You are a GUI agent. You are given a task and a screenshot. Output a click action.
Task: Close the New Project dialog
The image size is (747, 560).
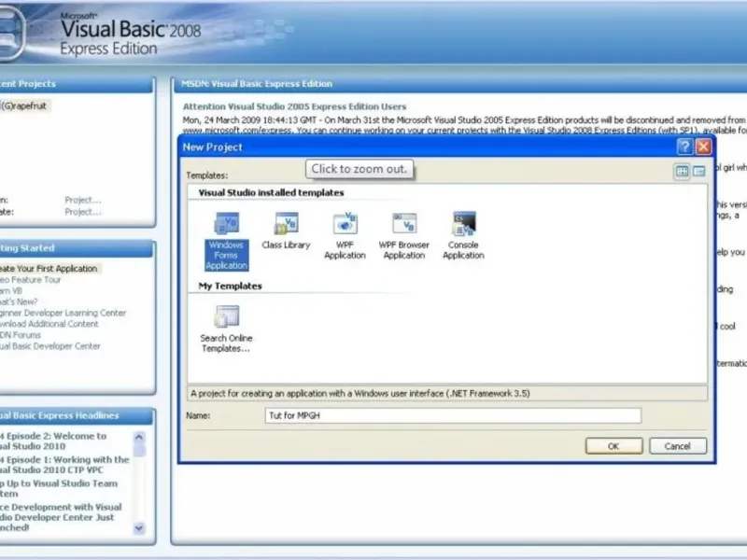pos(703,147)
